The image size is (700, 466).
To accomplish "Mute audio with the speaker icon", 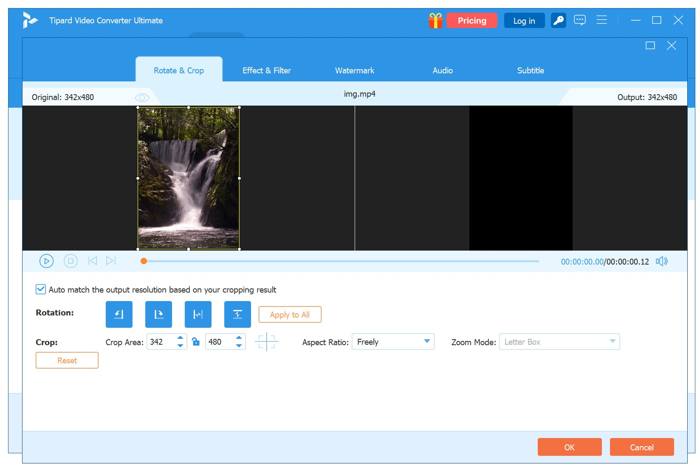I will pos(661,261).
